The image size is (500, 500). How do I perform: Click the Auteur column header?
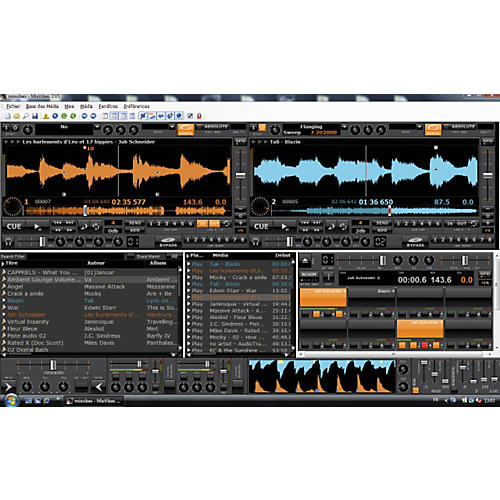(x=96, y=263)
